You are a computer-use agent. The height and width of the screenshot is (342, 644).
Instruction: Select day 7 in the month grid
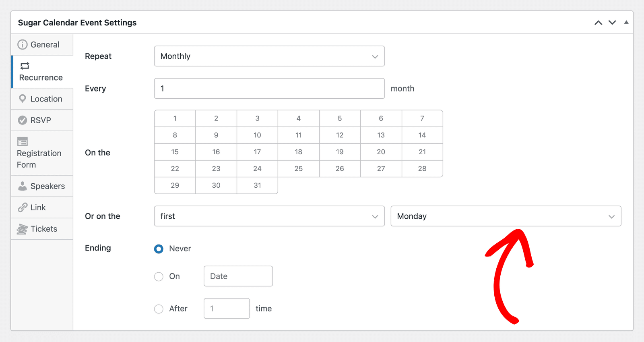(x=422, y=118)
